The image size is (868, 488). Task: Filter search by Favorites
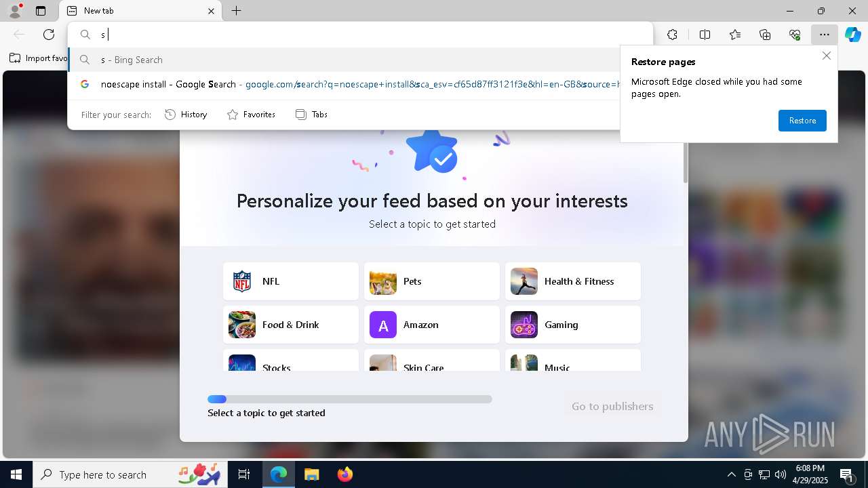251,115
